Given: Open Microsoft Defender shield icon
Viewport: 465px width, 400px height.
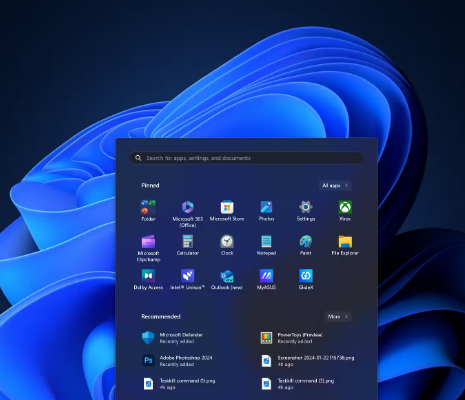Looking at the screenshot, I should coord(148,338).
